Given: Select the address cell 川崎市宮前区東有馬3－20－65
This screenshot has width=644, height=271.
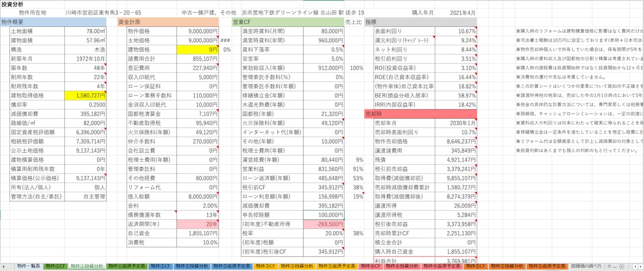Looking at the screenshot, I should 103,13.
